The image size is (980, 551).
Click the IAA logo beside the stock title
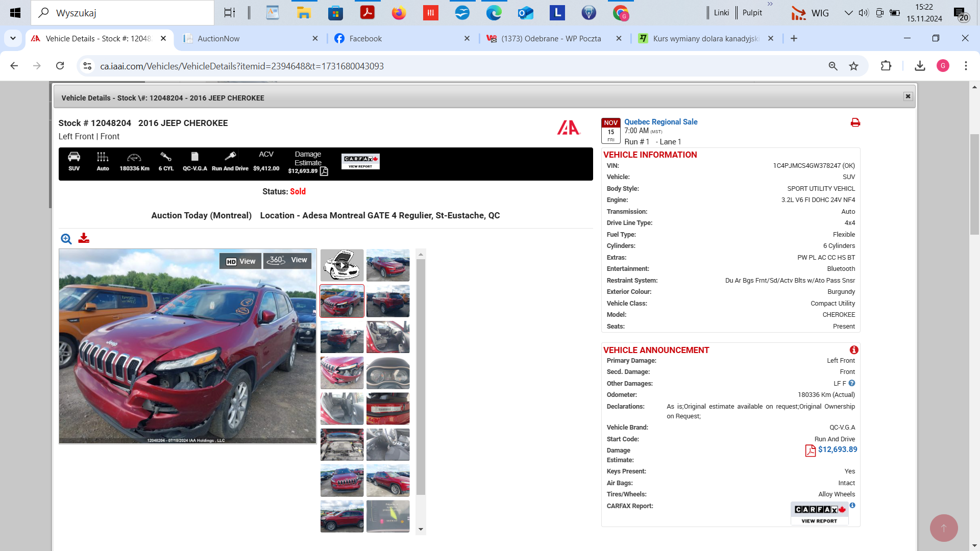(569, 128)
